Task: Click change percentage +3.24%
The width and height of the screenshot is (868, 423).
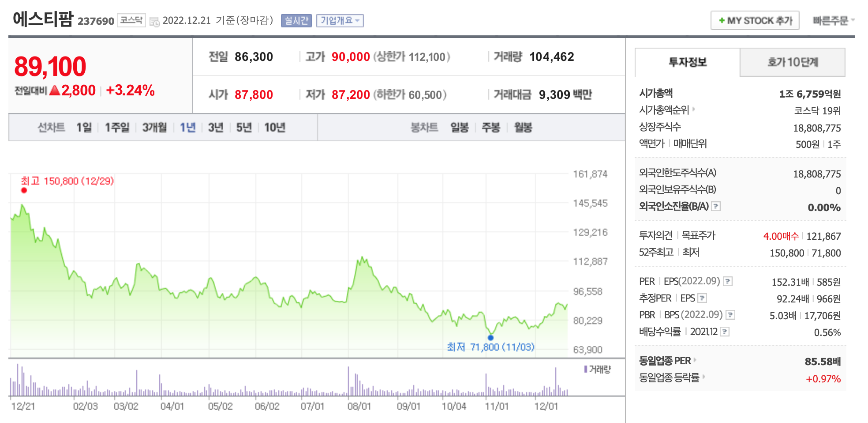Action: pos(130,91)
